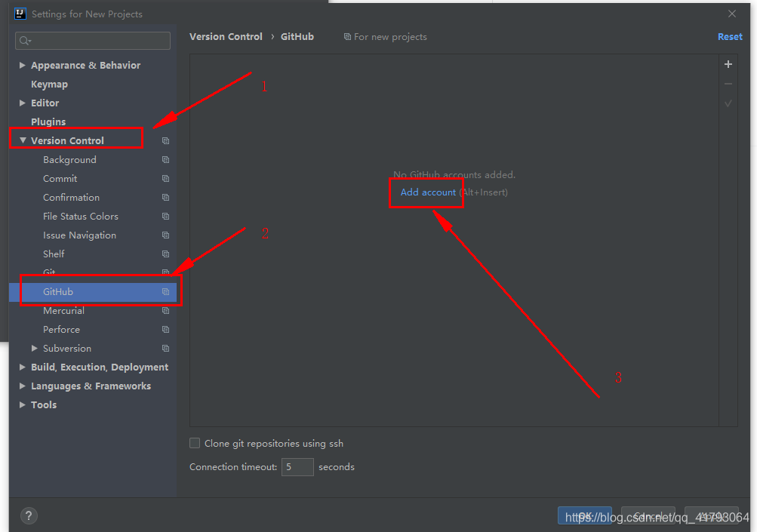Collapse the Version Control section
Image resolution: width=757 pixels, height=532 pixels.
tap(22, 140)
